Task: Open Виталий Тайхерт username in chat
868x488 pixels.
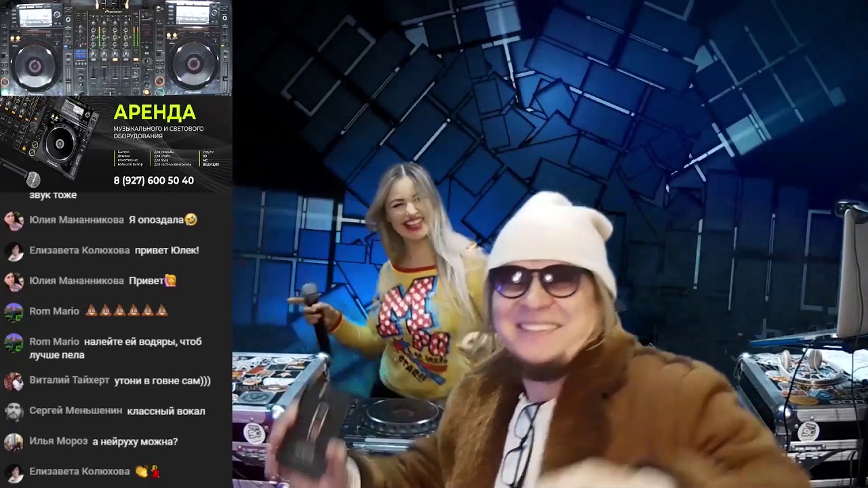Action: coord(69,380)
